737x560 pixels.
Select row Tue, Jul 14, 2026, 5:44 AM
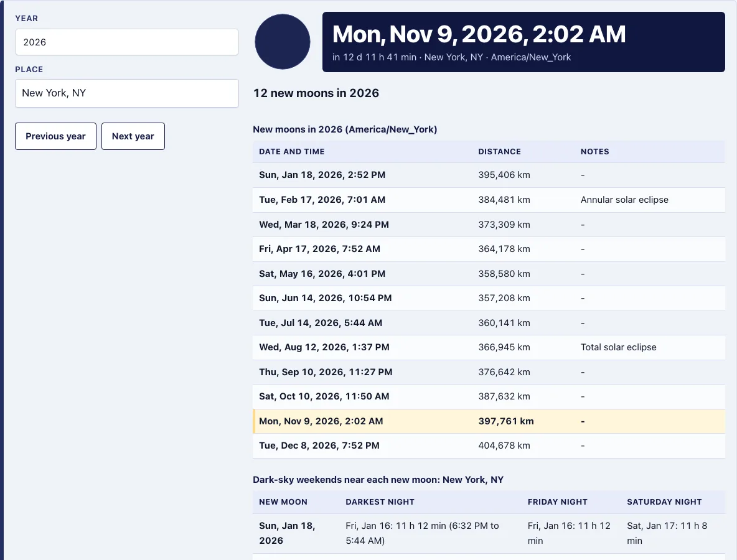click(x=489, y=323)
